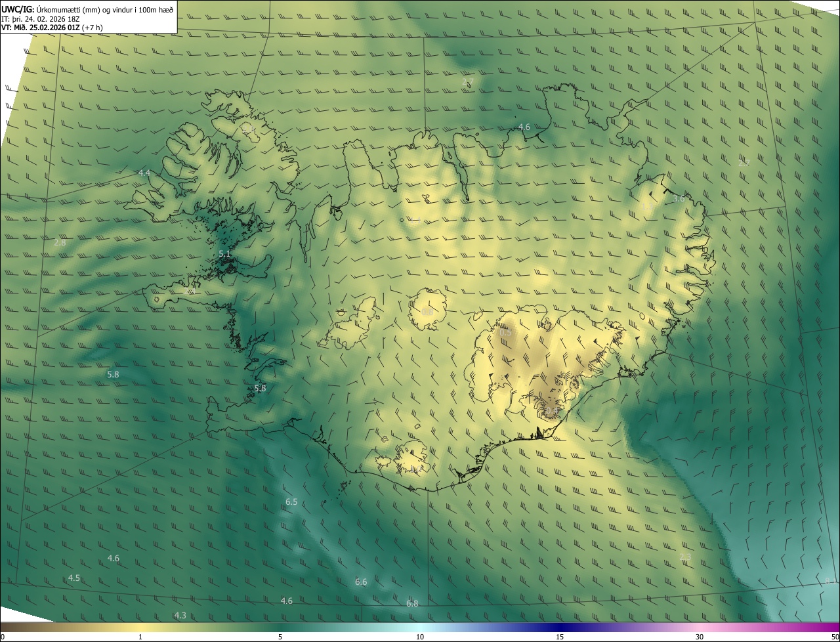Screen dimensions: 840x642
Task: Click the 6.8 value label on the map
Action: click(x=412, y=604)
